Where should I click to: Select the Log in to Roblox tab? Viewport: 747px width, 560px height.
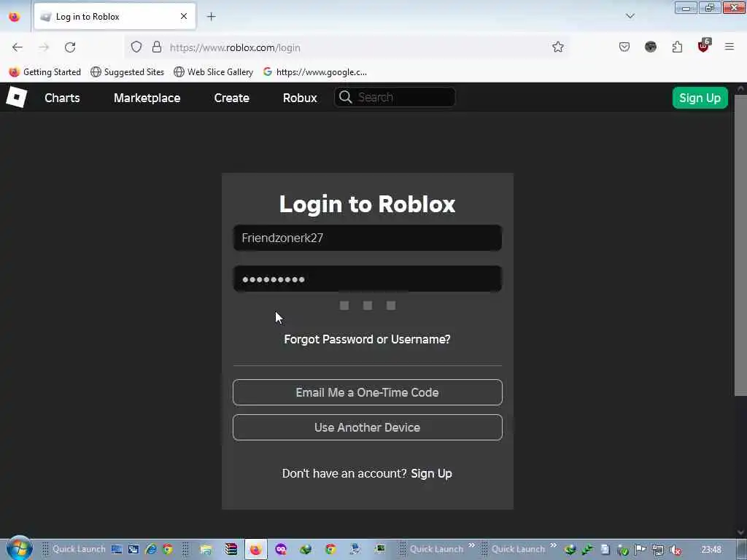tap(115, 17)
